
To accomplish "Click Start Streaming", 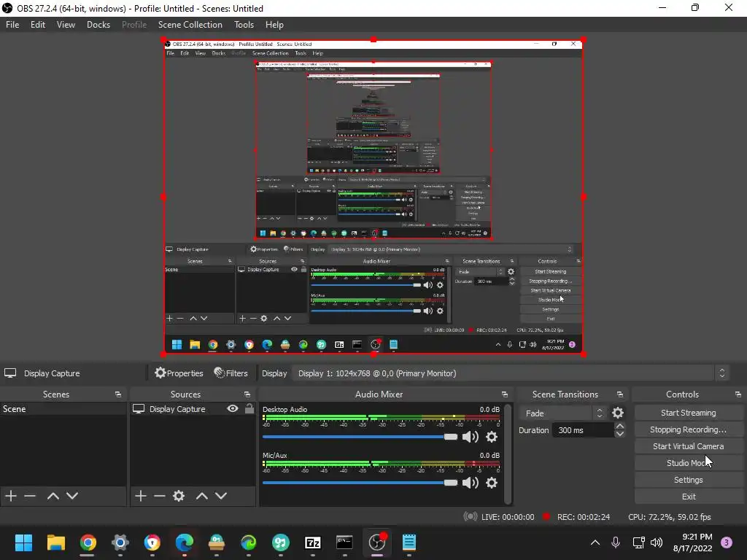I will (689, 413).
